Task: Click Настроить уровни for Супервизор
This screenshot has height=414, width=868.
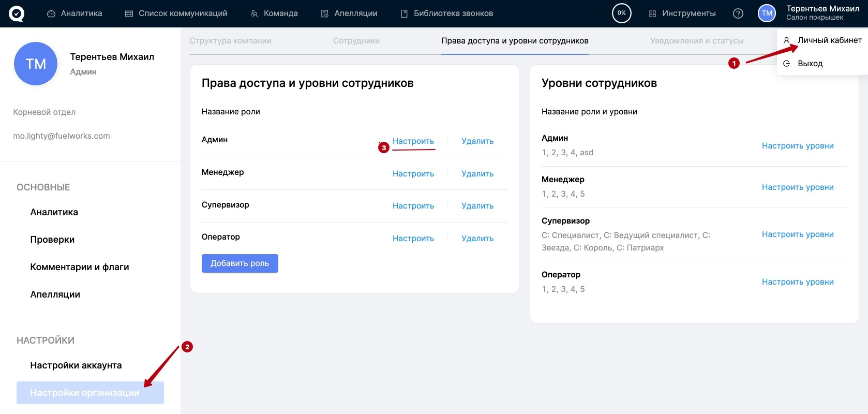Action: tap(797, 234)
